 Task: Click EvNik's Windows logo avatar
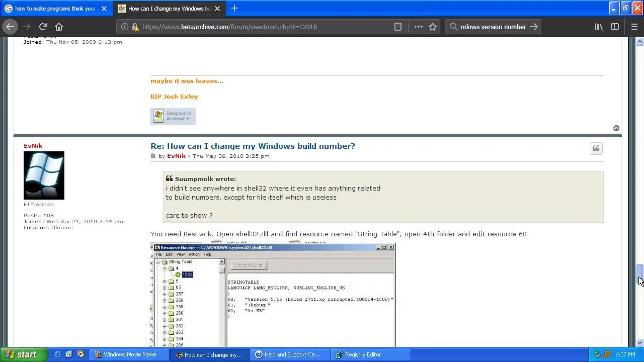(44, 175)
